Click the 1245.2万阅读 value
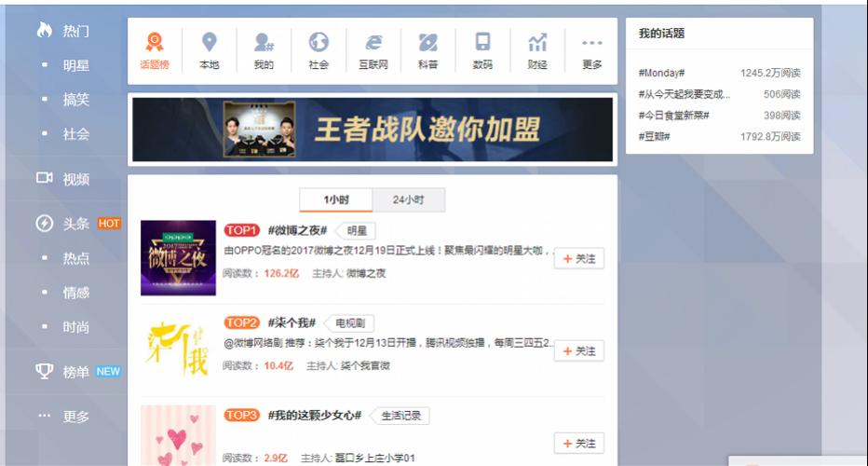 coord(770,73)
